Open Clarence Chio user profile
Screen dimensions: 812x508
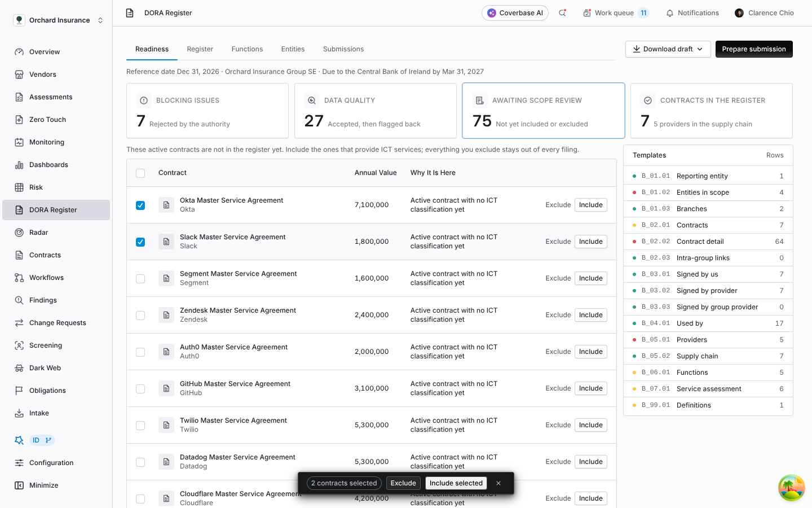point(764,13)
